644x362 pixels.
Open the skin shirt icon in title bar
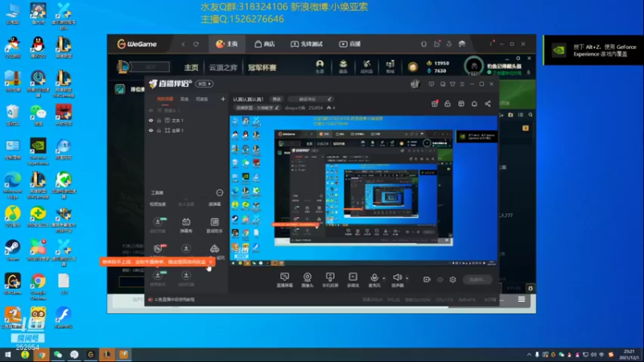[x=452, y=84]
